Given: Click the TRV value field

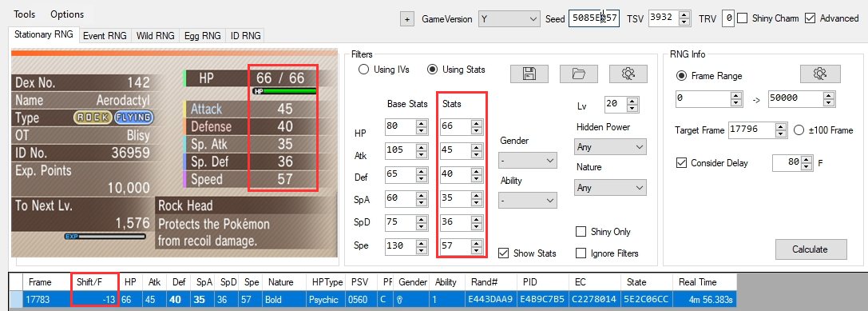Looking at the screenshot, I should [728, 18].
